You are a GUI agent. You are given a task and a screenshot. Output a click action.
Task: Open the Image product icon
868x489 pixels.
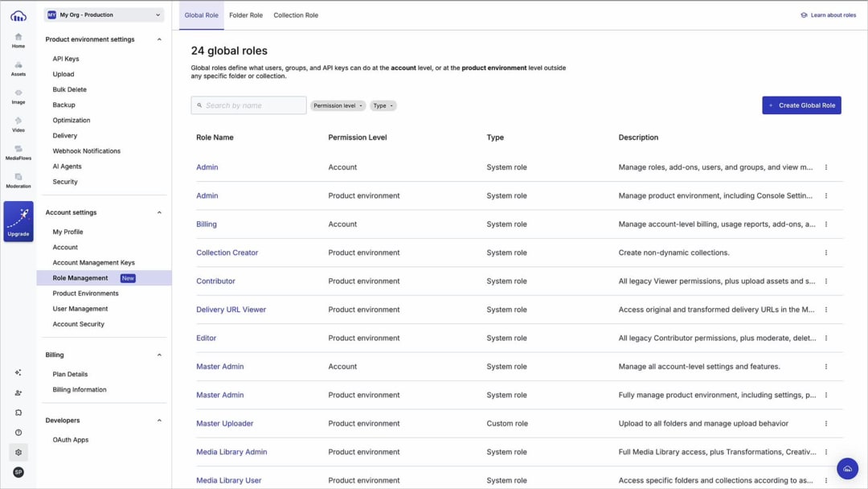coord(18,97)
